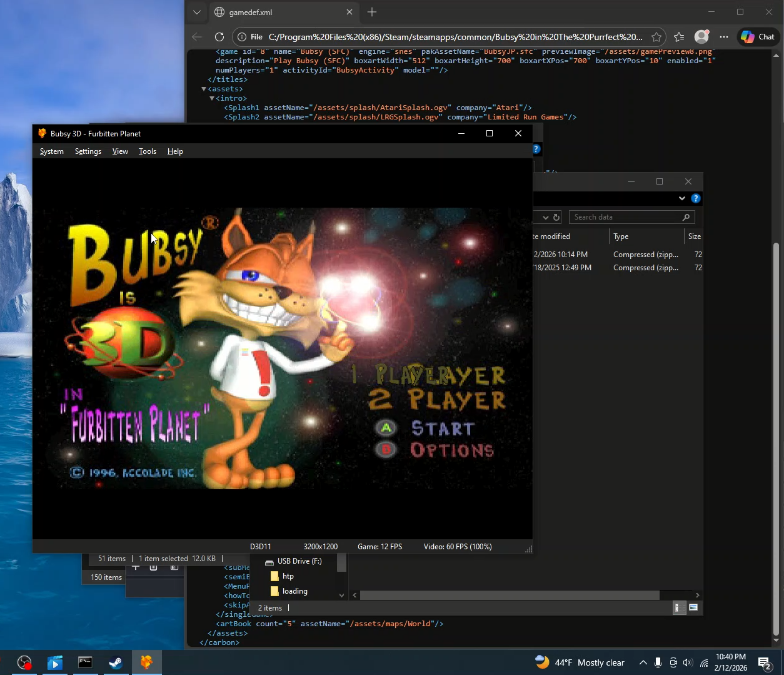Open the clock showing 10:40 PM

point(731,662)
